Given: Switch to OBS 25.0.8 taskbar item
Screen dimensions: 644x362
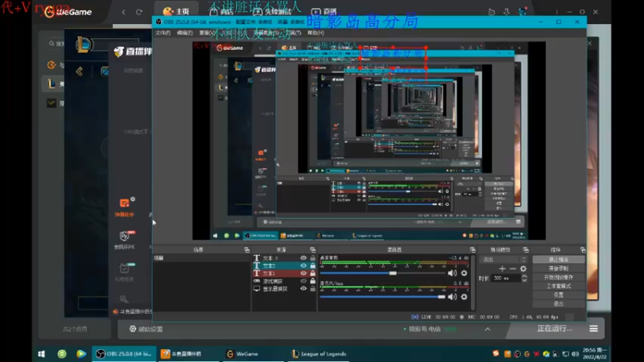Looking at the screenshot, I should (x=125, y=354).
